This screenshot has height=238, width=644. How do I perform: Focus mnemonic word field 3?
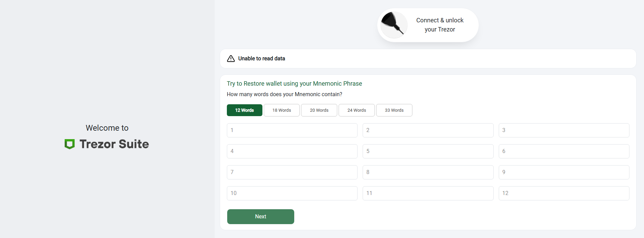point(564,130)
